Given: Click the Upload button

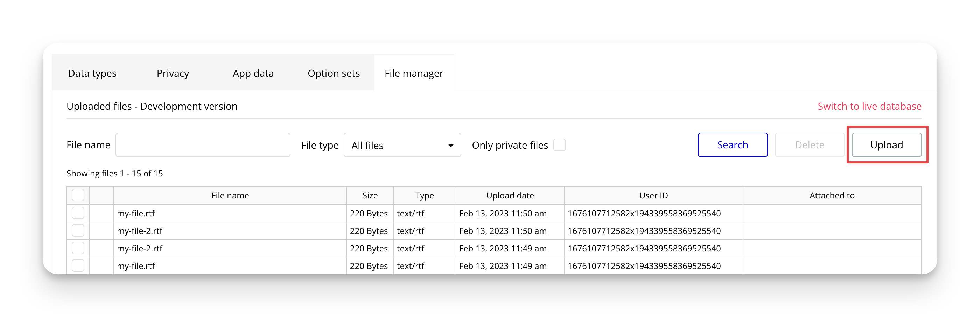Looking at the screenshot, I should pos(887,145).
